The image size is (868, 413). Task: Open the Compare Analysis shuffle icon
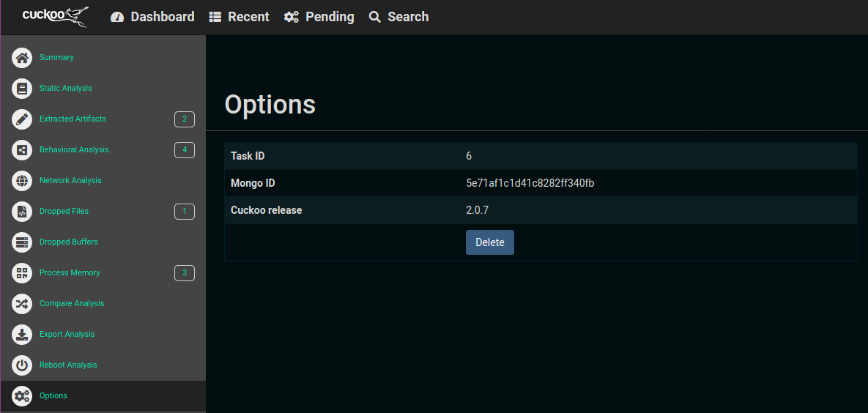[x=22, y=304]
